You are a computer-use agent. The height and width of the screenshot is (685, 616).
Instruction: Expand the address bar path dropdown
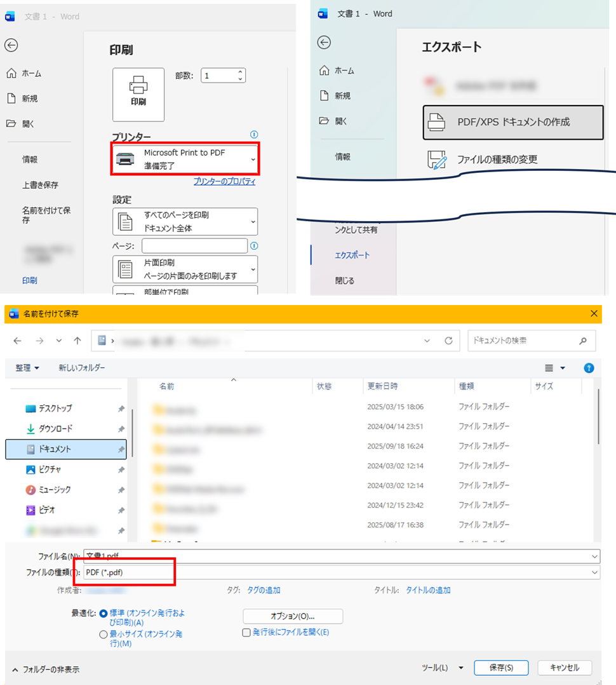[x=427, y=341]
